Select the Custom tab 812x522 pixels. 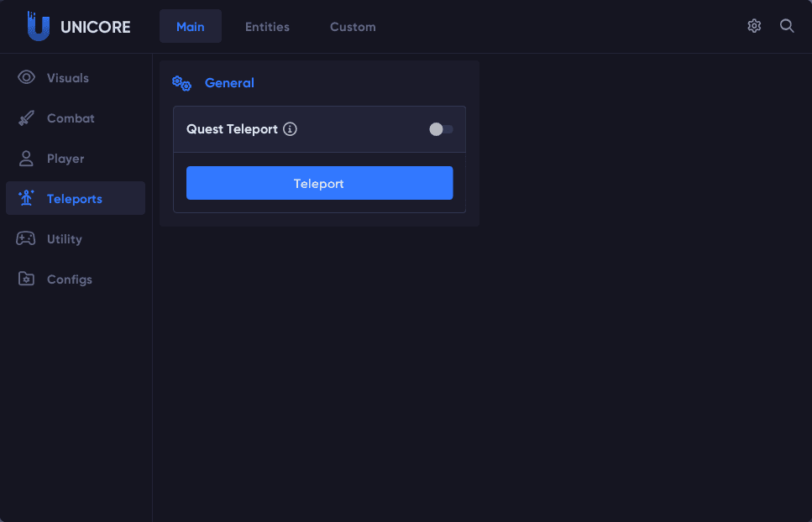(353, 27)
